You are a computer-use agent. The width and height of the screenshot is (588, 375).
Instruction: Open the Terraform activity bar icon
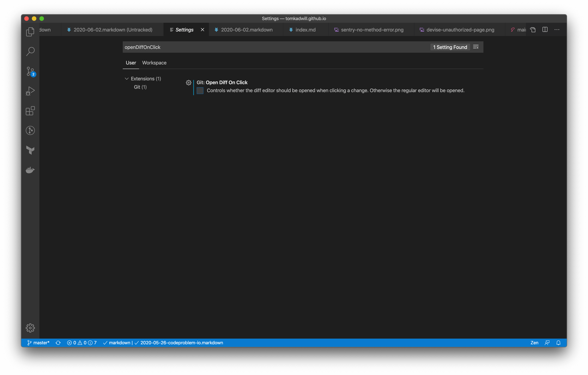[30, 150]
